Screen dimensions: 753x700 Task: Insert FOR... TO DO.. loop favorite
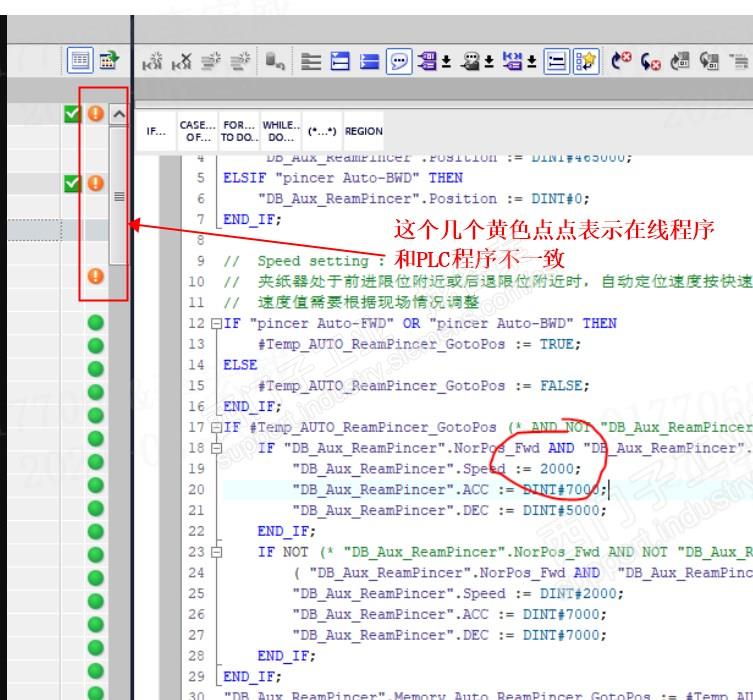(x=239, y=131)
